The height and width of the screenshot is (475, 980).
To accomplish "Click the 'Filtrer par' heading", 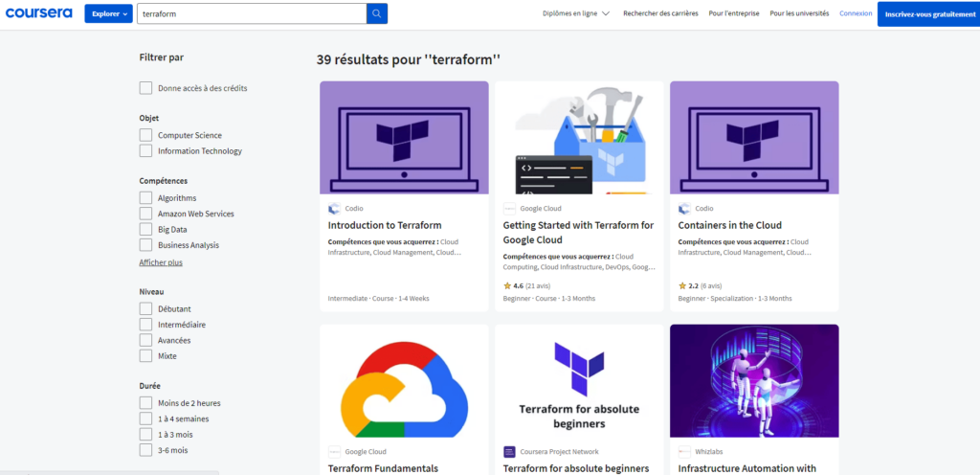I will coord(161,57).
